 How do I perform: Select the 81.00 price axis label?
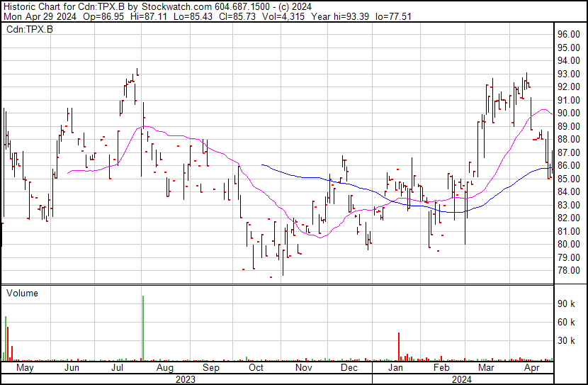[x=569, y=232]
